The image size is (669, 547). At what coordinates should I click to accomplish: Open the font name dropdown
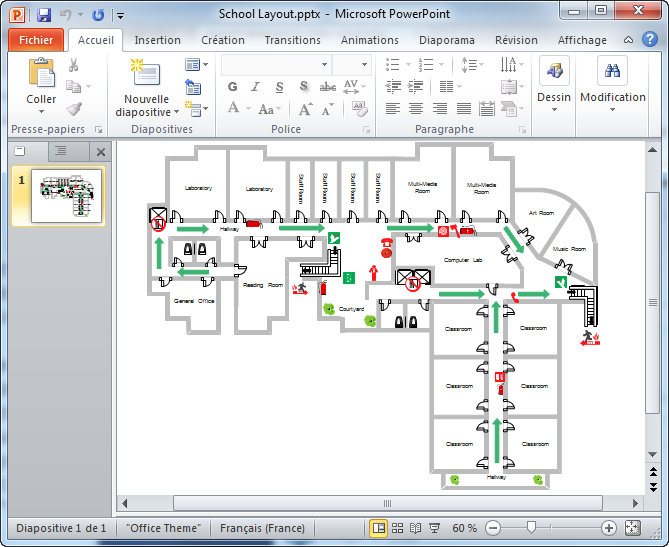(x=324, y=64)
